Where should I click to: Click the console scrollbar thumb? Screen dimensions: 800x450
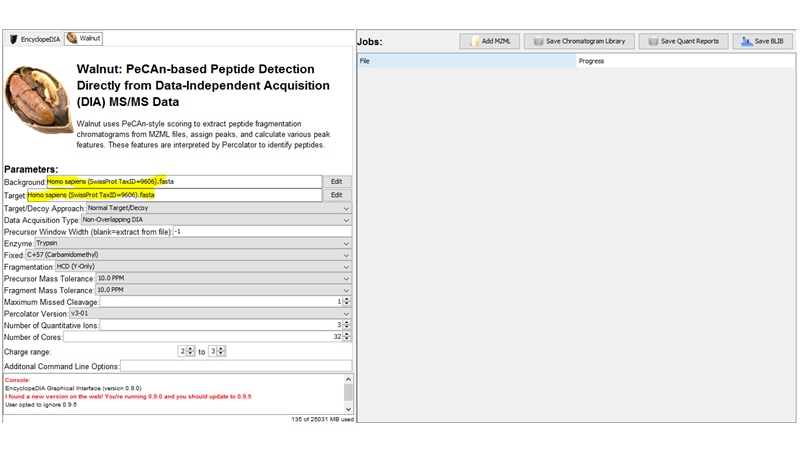pos(348,392)
